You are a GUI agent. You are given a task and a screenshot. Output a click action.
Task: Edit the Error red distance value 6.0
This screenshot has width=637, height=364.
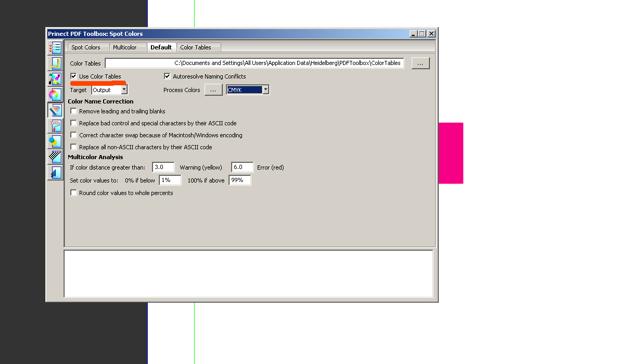pyautogui.click(x=243, y=167)
